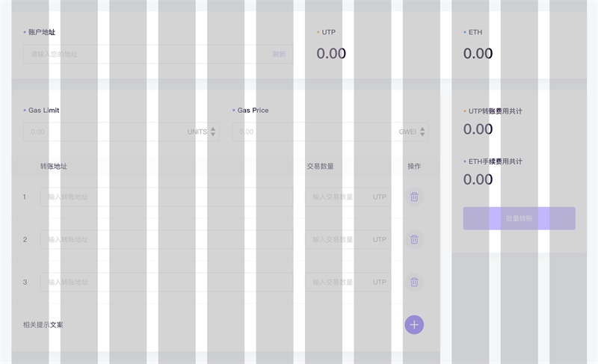
Task: Click the Gas Price GWEI stepper arrows
Action: pyautogui.click(x=422, y=132)
